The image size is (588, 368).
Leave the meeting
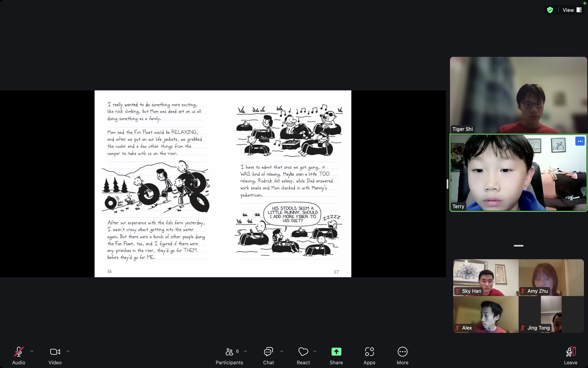click(570, 356)
